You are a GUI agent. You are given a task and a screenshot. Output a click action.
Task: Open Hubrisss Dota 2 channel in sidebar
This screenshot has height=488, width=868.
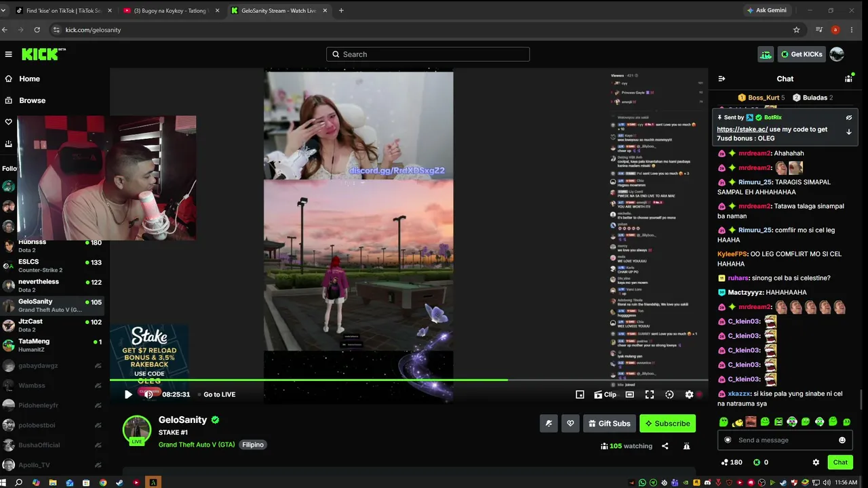pyautogui.click(x=52, y=246)
